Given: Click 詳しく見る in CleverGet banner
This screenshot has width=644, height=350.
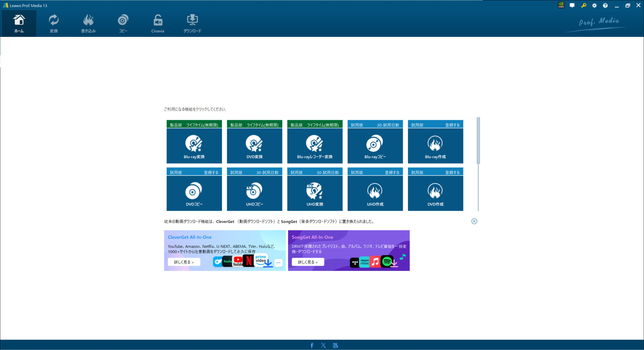Looking at the screenshot, I should click(184, 262).
